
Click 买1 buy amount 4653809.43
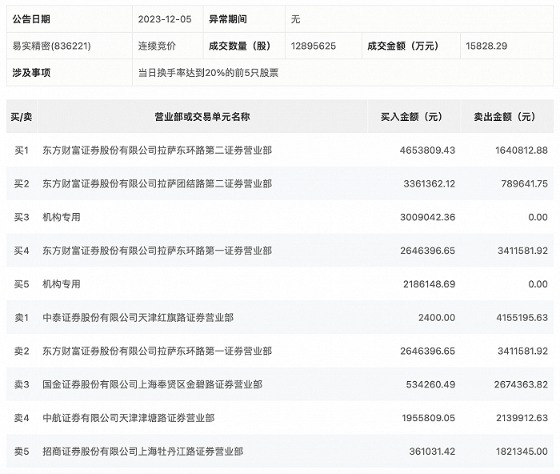pyautogui.click(x=428, y=150)
